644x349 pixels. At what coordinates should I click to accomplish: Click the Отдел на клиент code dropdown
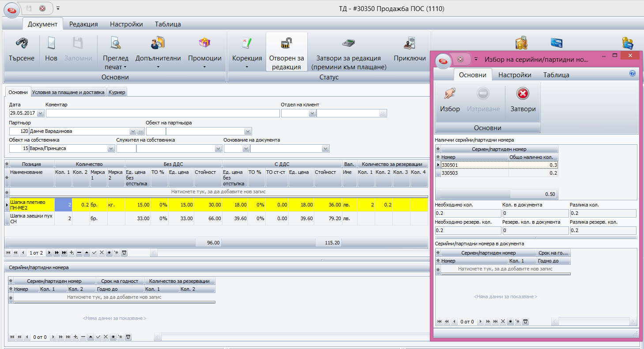(x=312, y=113)
